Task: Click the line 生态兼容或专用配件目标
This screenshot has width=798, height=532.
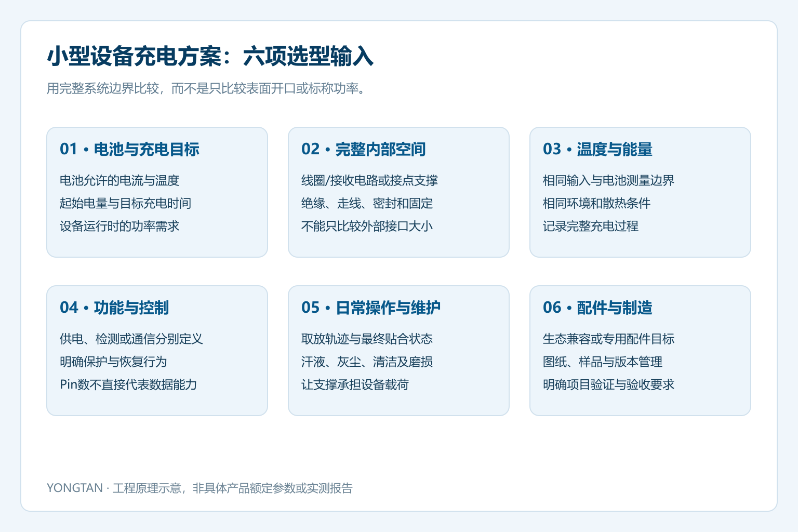Action: pos(609,339)
